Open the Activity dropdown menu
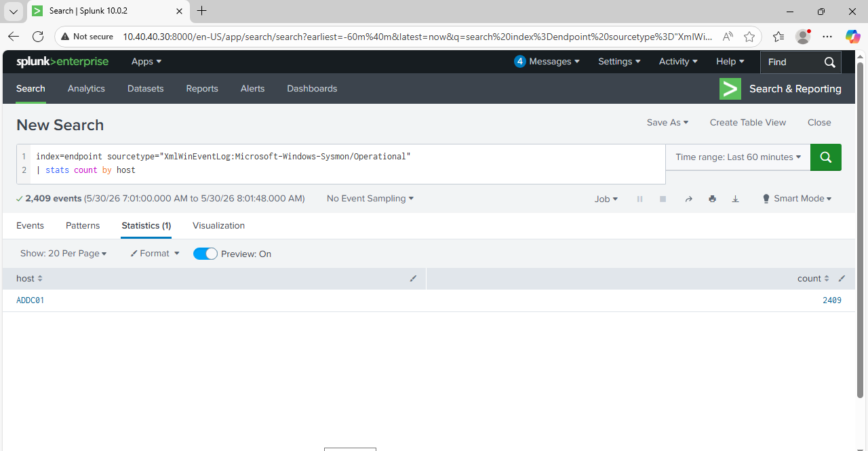 678,62
